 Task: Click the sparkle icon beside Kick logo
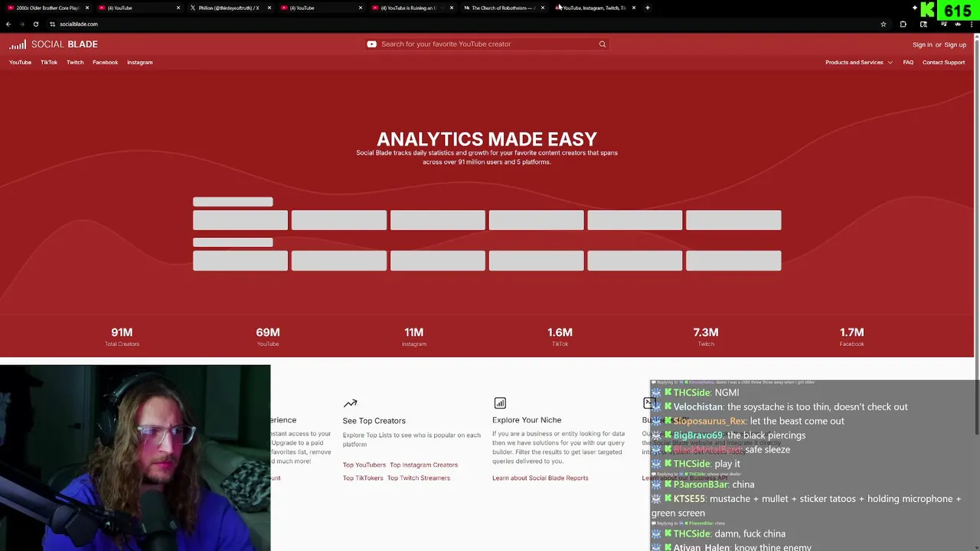pos(914,8)
